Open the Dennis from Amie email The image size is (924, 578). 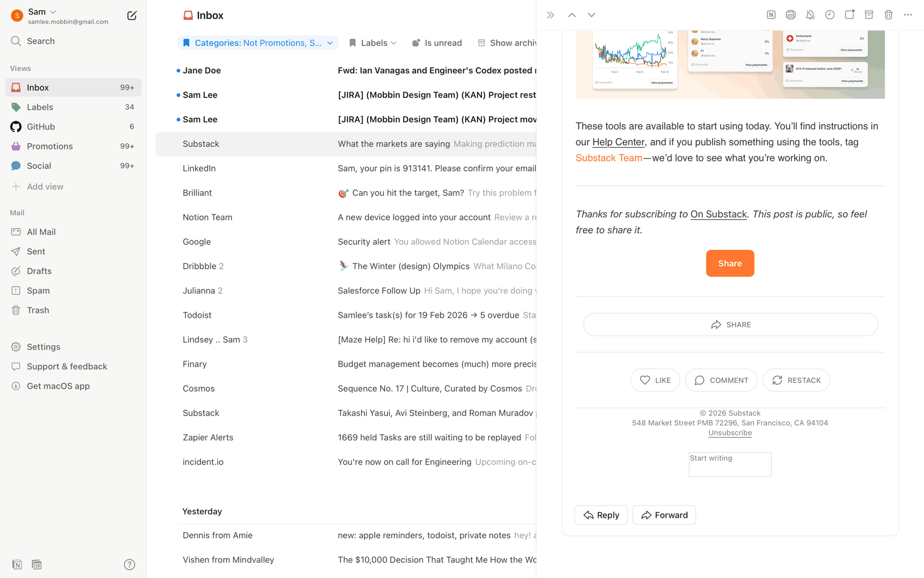coord(346,535)
